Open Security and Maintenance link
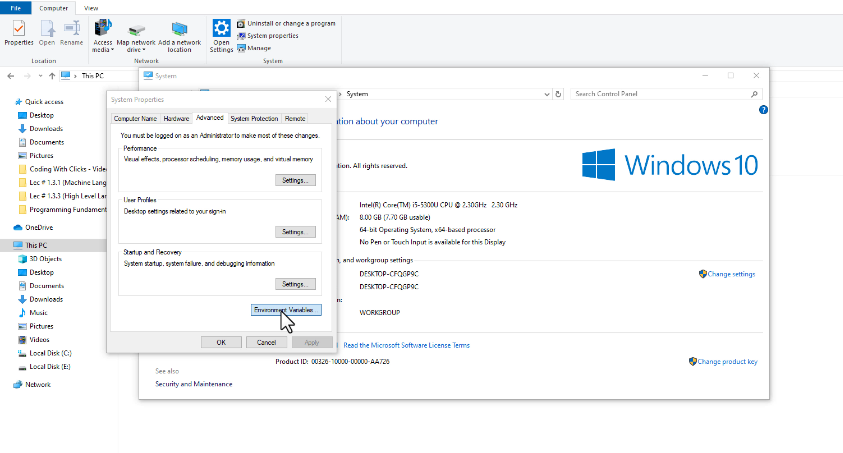Viewport: 843px width, 453px height. (194, 384)
